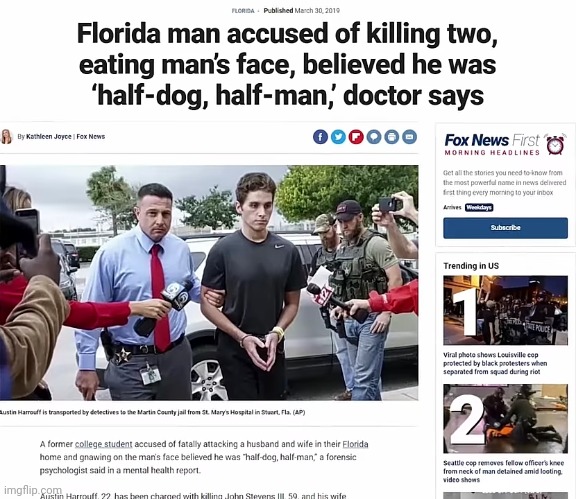Click the Fox News First alarm clock icon
This screenshot has width=576, height=499.
pyautogui.click(x=555, y=144)
